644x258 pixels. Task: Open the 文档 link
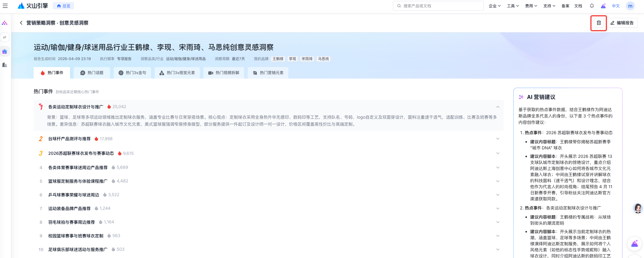[x=578, y=6]
